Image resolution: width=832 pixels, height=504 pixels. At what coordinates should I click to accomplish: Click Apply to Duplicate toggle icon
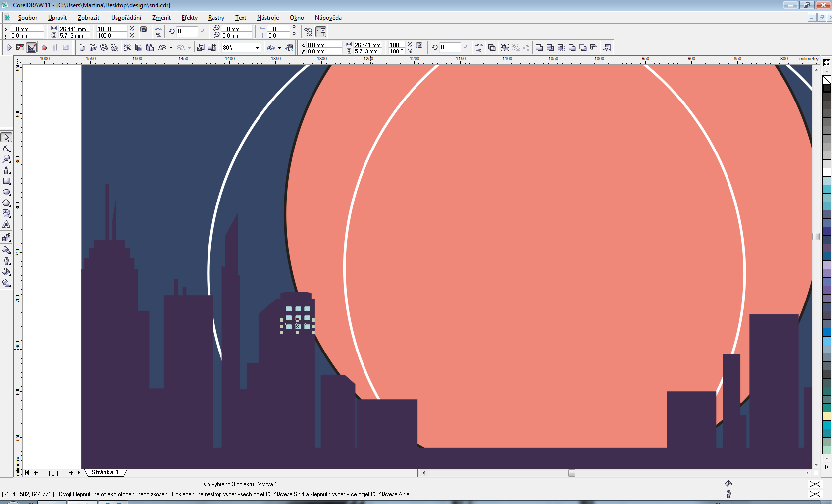tap(309, 32)
